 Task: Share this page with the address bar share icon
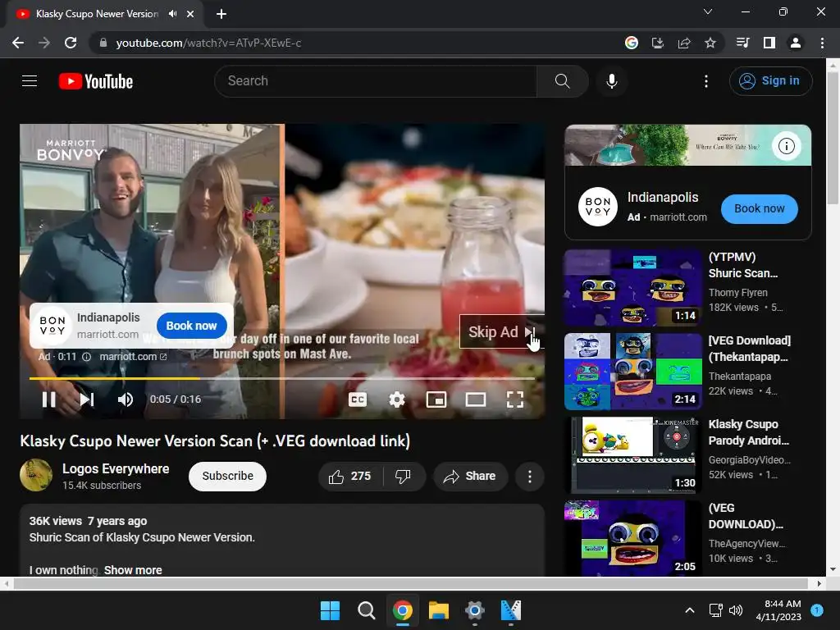pos(684,43)
